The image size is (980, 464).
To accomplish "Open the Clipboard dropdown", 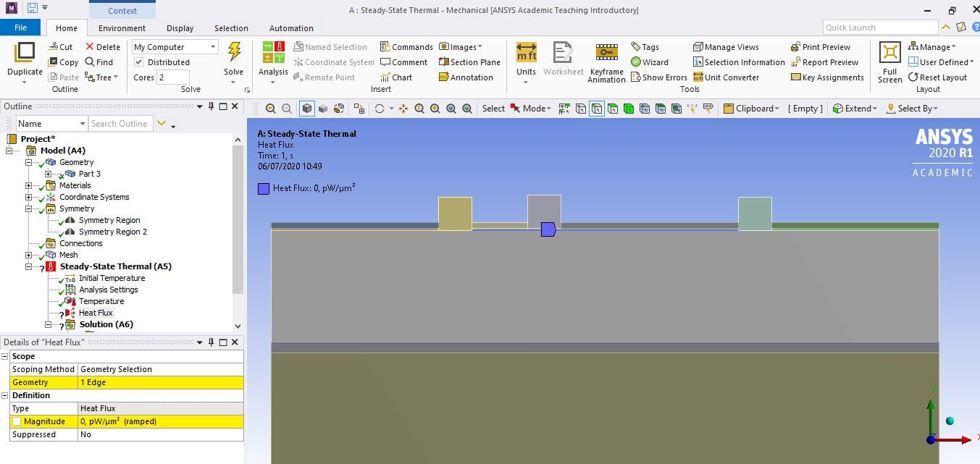I will (751, 109).
